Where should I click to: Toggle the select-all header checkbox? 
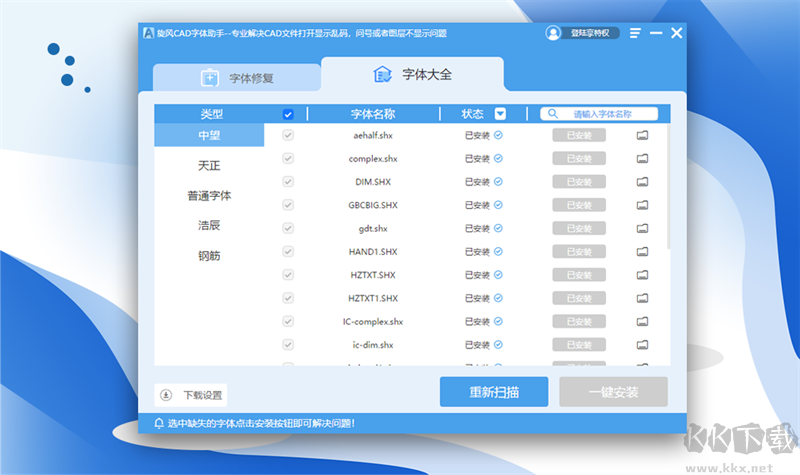coord(288,114)
